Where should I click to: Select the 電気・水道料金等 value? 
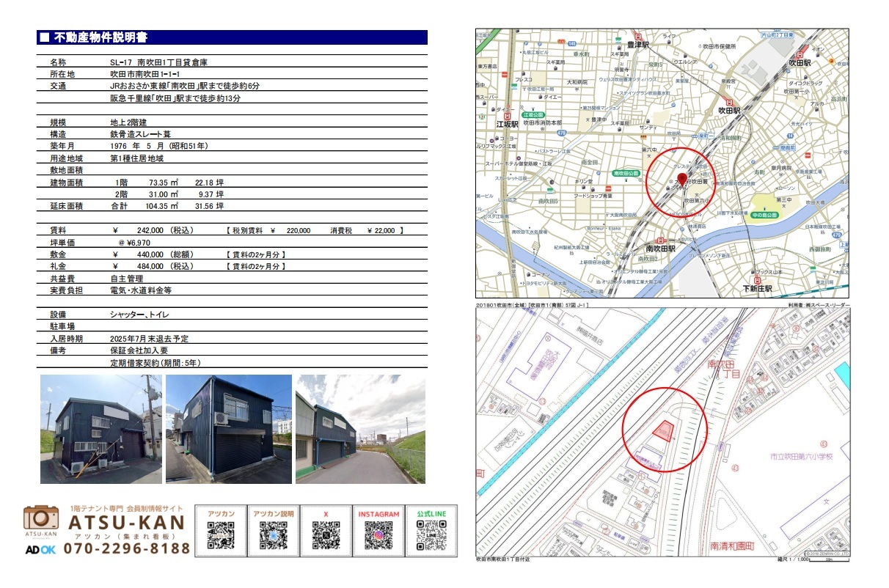140,290
